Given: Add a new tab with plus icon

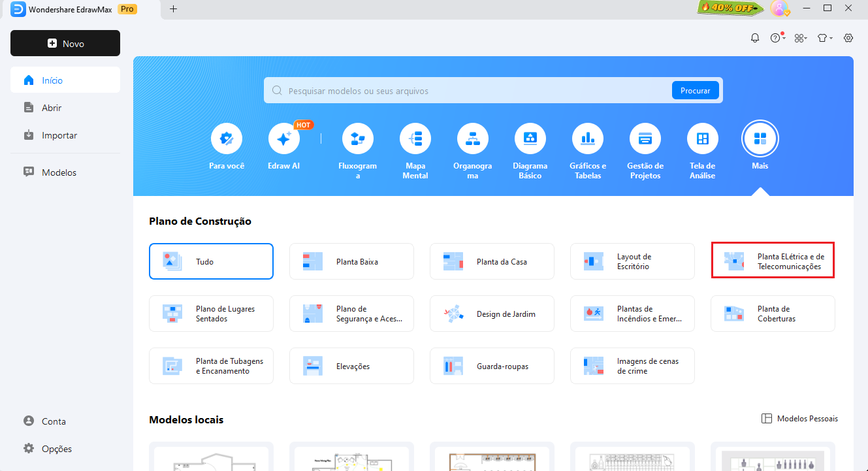Looking at the screenshot, I should [x=173, y=8].
